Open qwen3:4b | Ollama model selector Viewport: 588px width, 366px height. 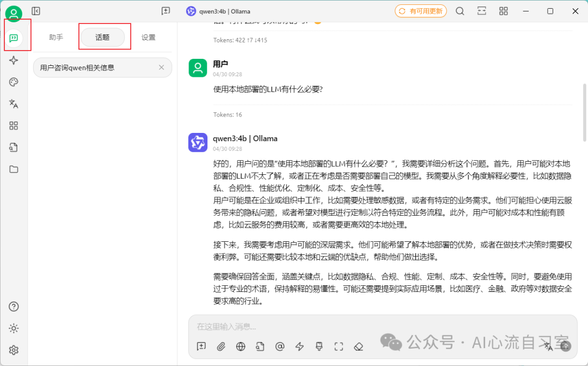coord(218,11)
